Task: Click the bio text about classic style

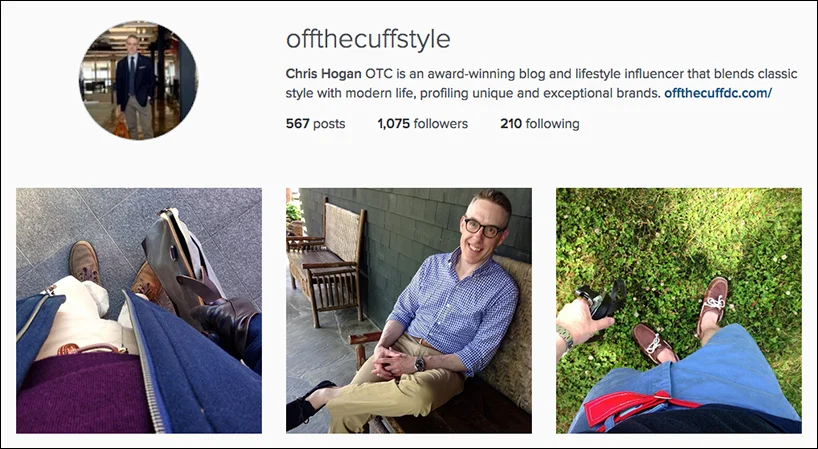Action: pyautogui.click(x=541, y=83)
